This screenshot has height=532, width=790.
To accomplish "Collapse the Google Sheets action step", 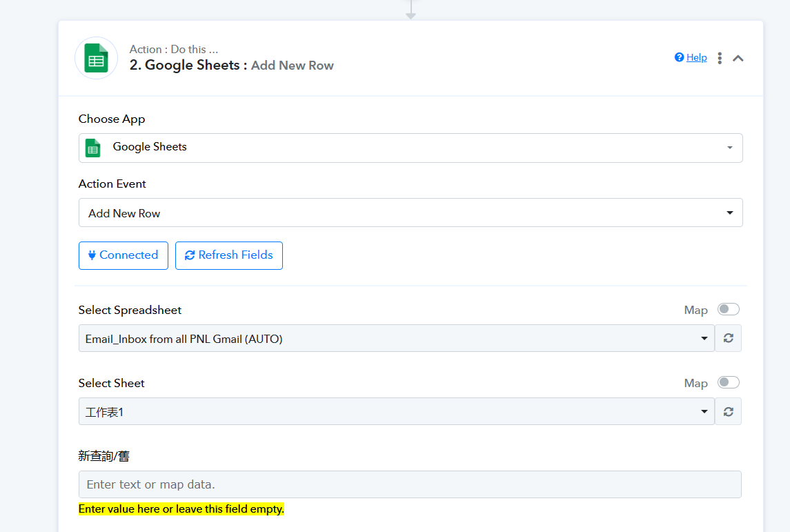I will tap(738, 58).
